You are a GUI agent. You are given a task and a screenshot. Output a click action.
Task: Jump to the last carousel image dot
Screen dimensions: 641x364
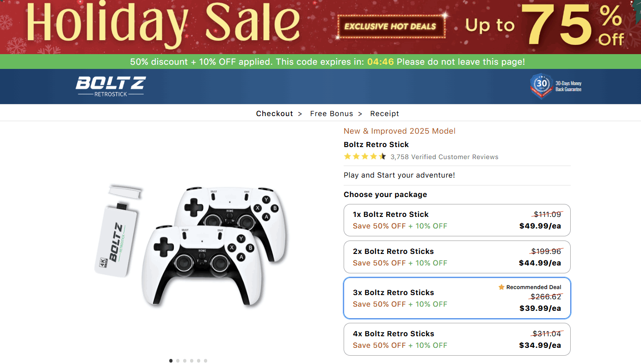206,361
